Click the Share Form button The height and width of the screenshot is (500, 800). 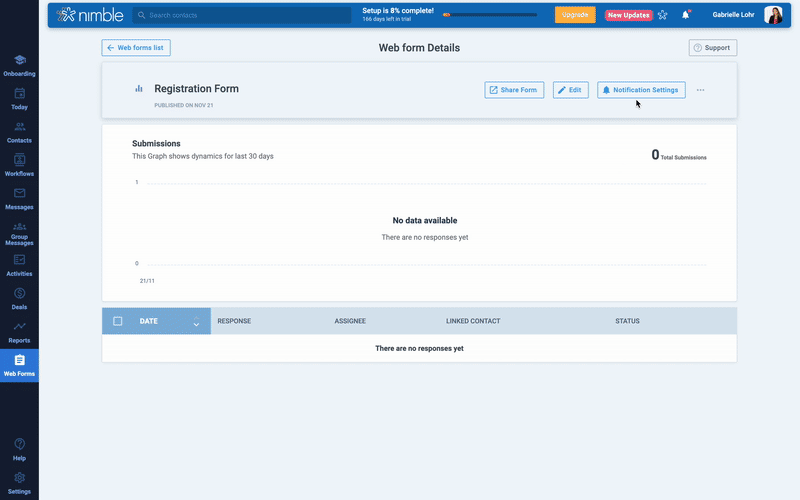pyautogui.click(x=513, y=90)
